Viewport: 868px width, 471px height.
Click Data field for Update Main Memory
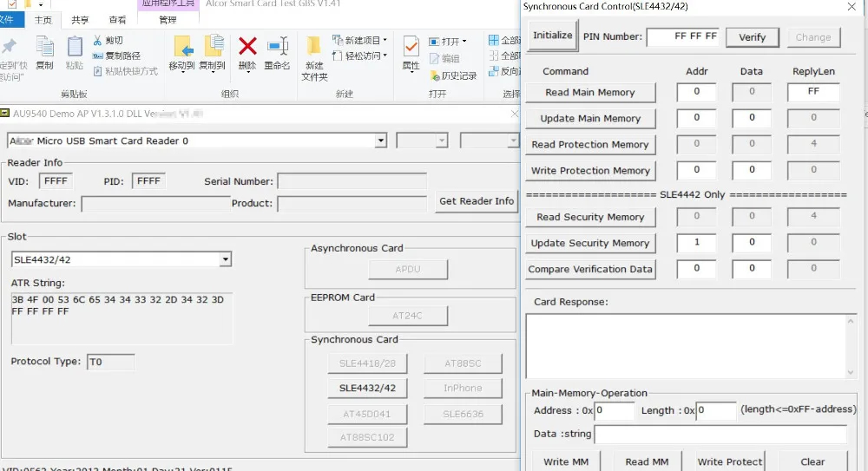pyautogui.click(x=752, y=118)
